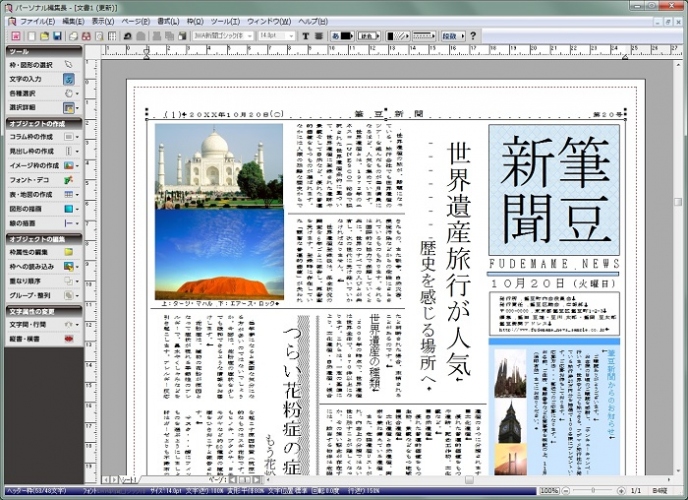
Task: Click the 枠への読み込み icon
Action: pos(69,267)
